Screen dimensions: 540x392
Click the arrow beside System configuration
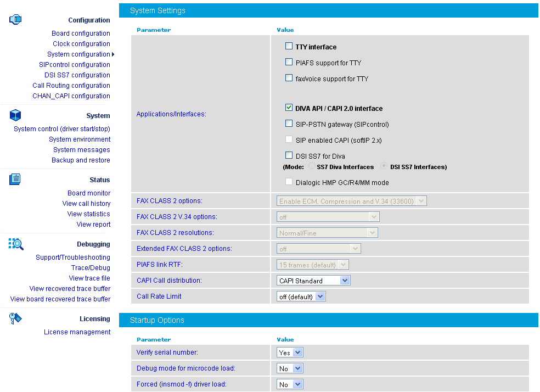pos(113,54)
